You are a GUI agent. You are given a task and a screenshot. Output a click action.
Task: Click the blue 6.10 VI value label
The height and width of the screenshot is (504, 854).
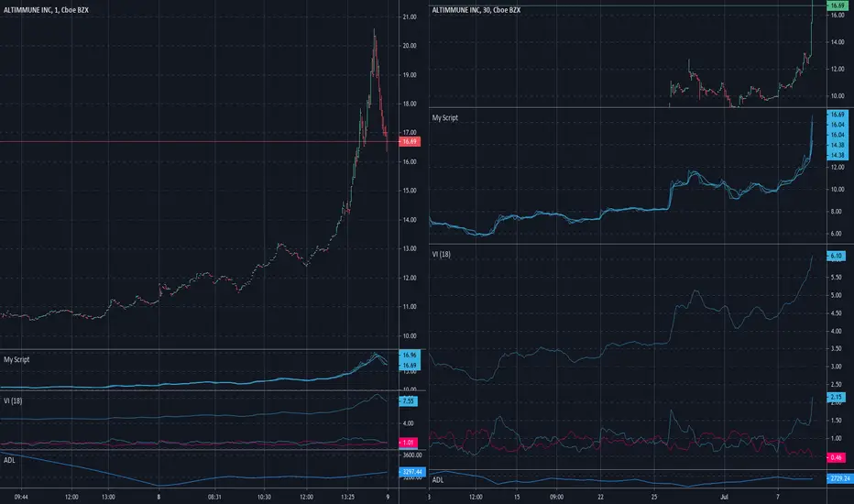tap(836, 256)
